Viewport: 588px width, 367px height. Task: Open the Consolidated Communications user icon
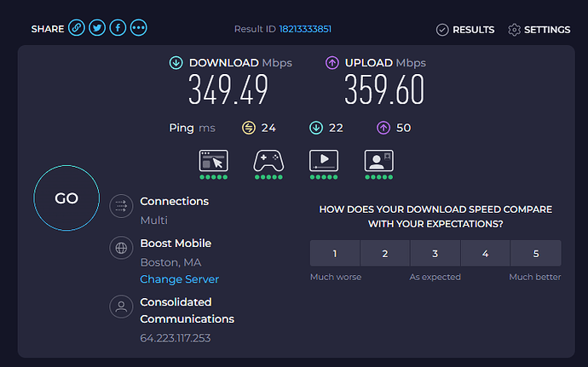(121, 307)
